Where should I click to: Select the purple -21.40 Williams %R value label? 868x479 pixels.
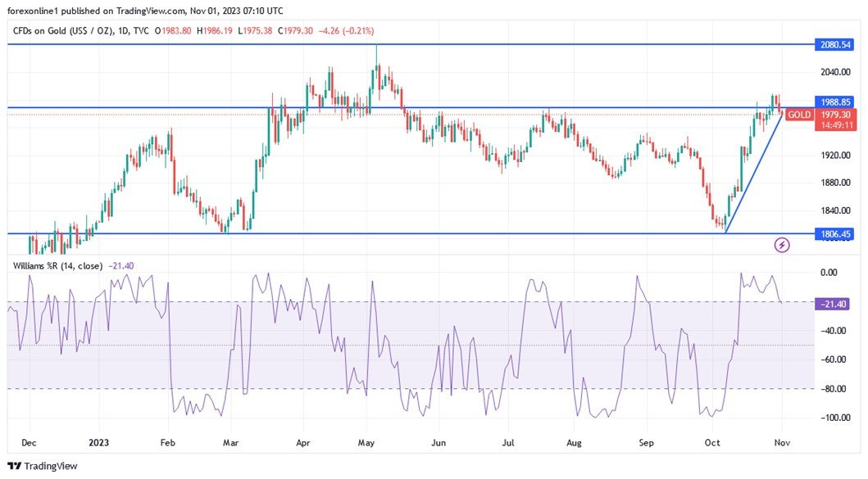click(x=835, y=303)
